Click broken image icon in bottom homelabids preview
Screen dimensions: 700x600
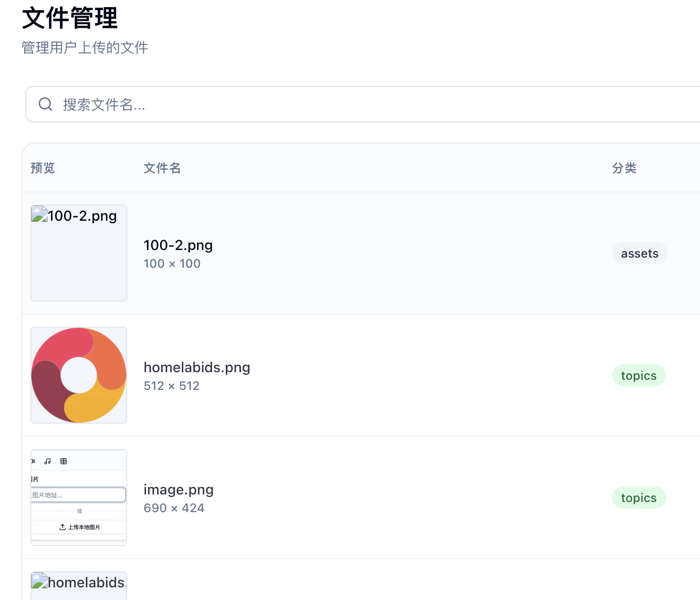pos(39,581)
